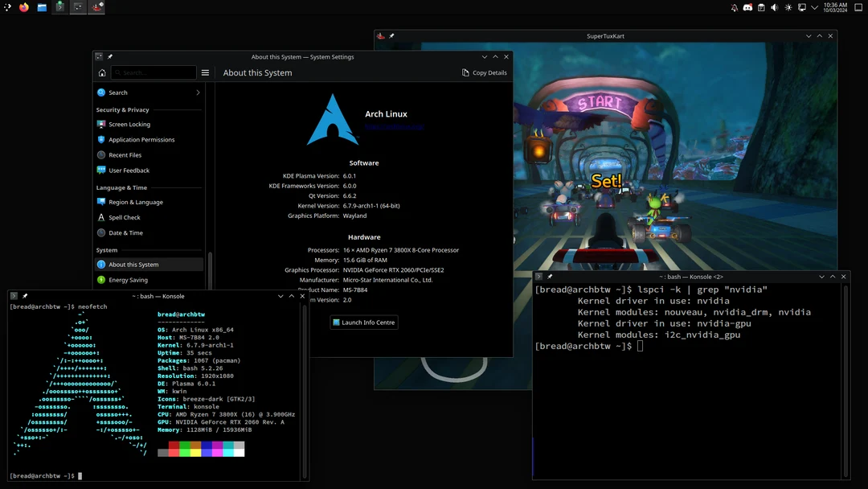The image size is (868, 489).
Task: Expand hidden system tray icons via the chevron
Action: pos(814,7)
